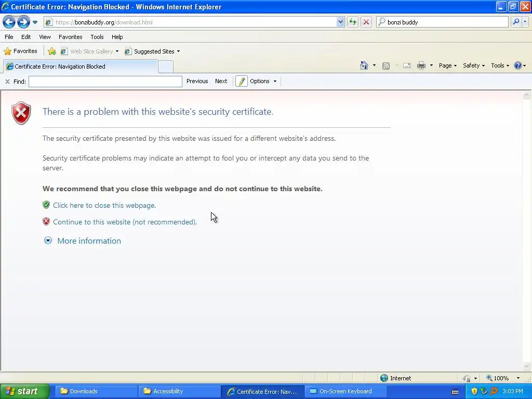This screenshot has height=399, width=532.
Task: Click the scrollbar down arrow
Action: point(527,366)
